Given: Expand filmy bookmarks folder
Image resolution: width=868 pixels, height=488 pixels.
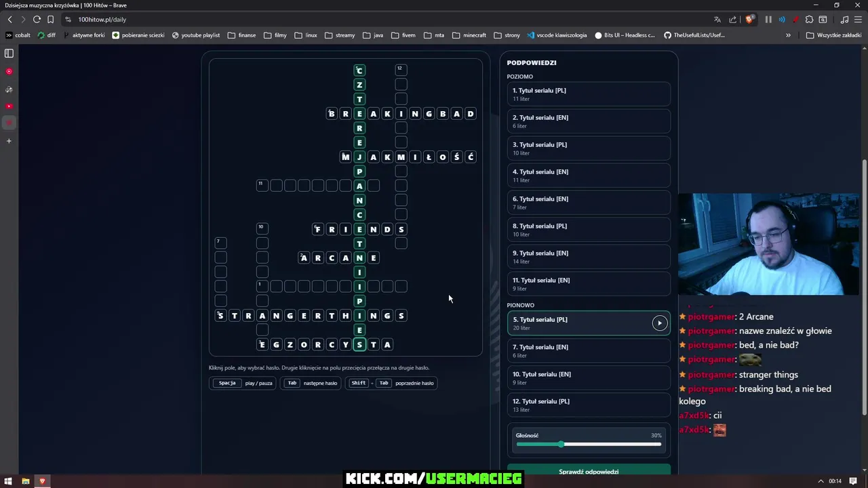Looking at the screenshot, I should click(x=275, y=35).
